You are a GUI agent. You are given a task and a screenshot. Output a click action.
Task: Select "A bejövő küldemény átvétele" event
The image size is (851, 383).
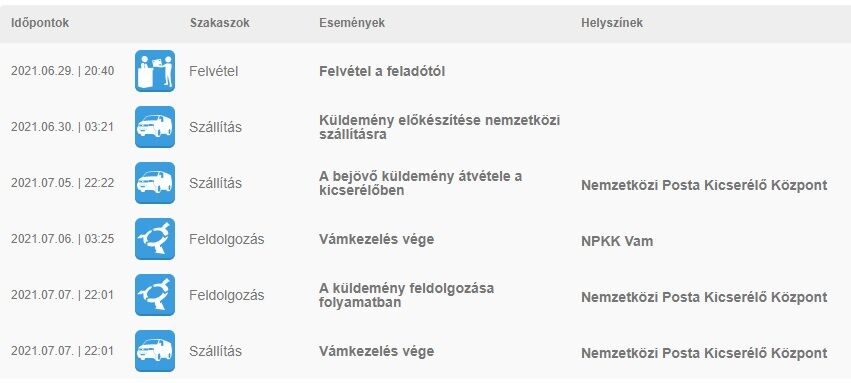pyautogui.click(x=421, y=183)
